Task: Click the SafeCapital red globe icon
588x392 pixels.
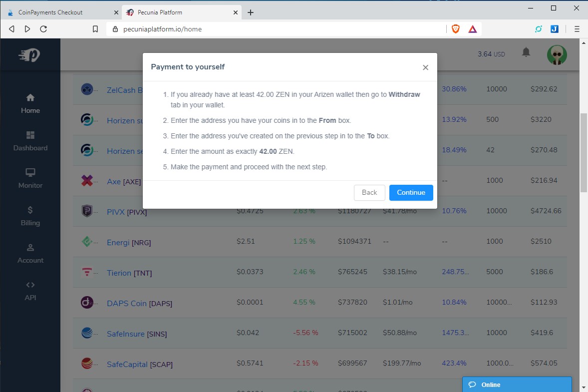Action: point(87,363)
